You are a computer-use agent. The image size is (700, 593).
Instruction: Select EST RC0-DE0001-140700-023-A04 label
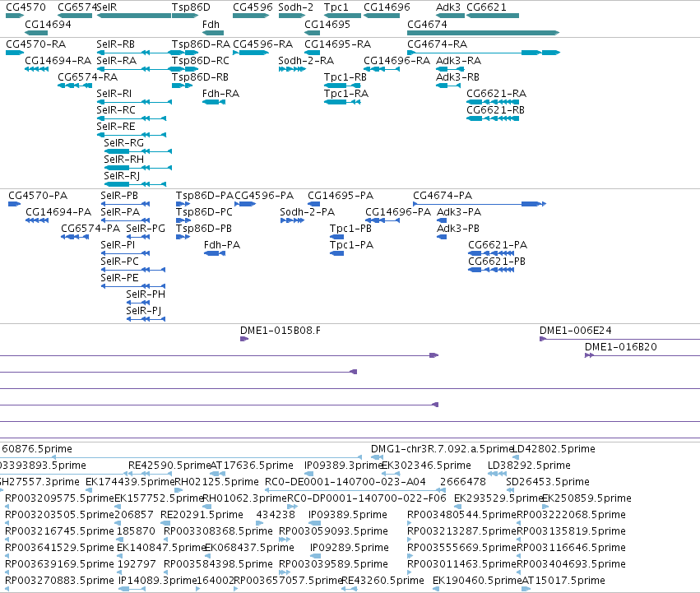(345, 482)
